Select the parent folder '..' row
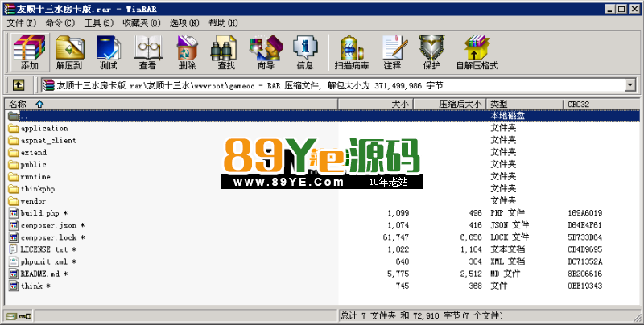Image resolution: width=644 pixels, height=325 pixels. [x=323, y=116]
